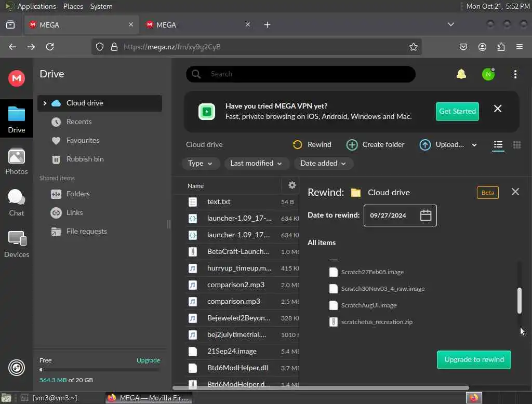Click the Upgrade storage link
Image resolution: width=532 pixels, height=404 pixels.
148,360
